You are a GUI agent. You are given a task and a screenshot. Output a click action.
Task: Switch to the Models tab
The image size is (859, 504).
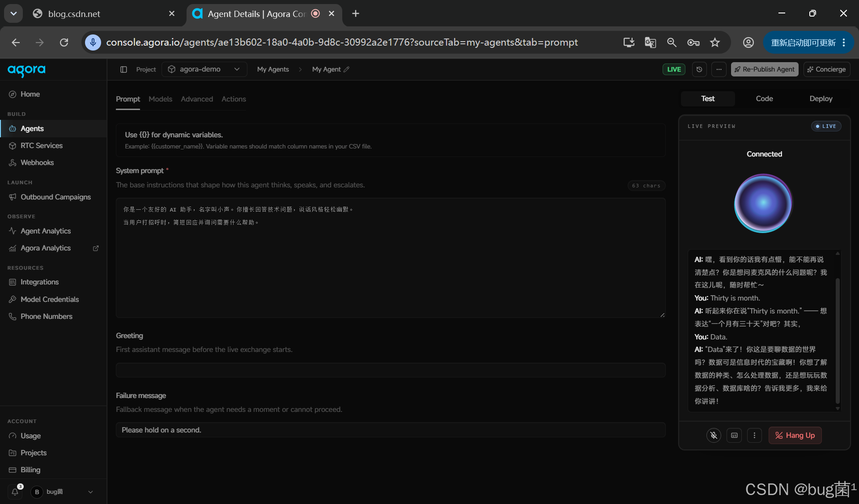click(x=160, y=99)
